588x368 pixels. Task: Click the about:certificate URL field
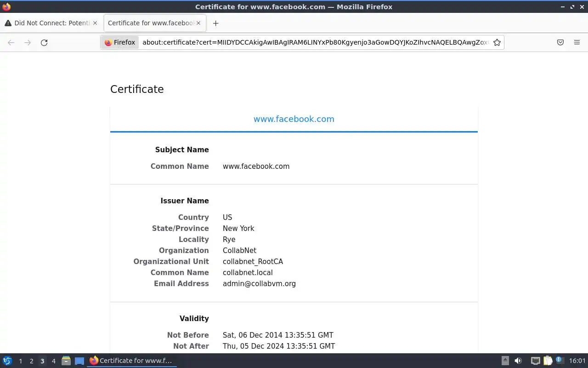tap(315, 42)
